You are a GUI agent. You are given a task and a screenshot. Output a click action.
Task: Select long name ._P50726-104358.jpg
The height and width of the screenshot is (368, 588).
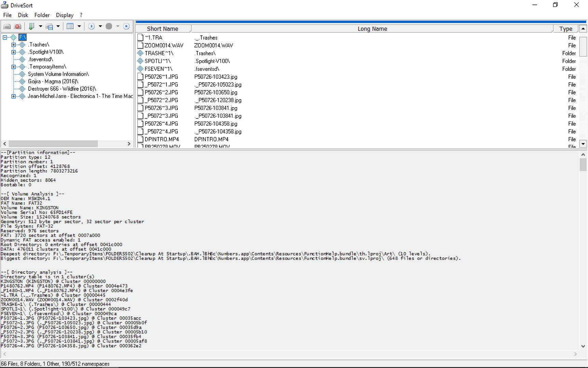(x=218, y=131)
